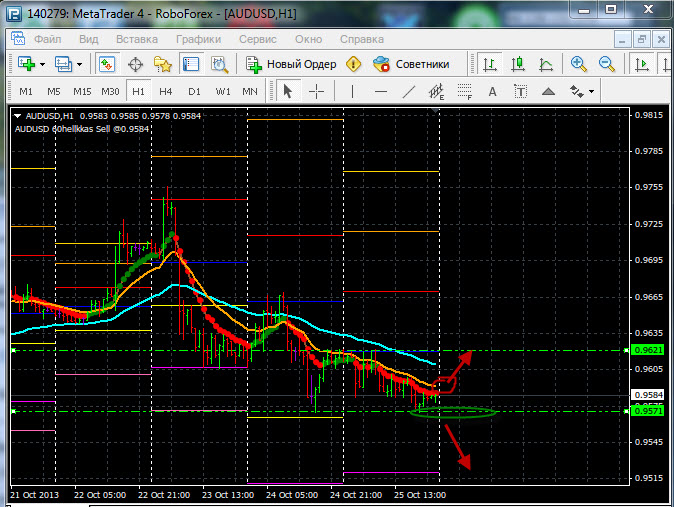
Task: Click the Data Window crosshair-circle icon
Action: (x=135, y=64)
